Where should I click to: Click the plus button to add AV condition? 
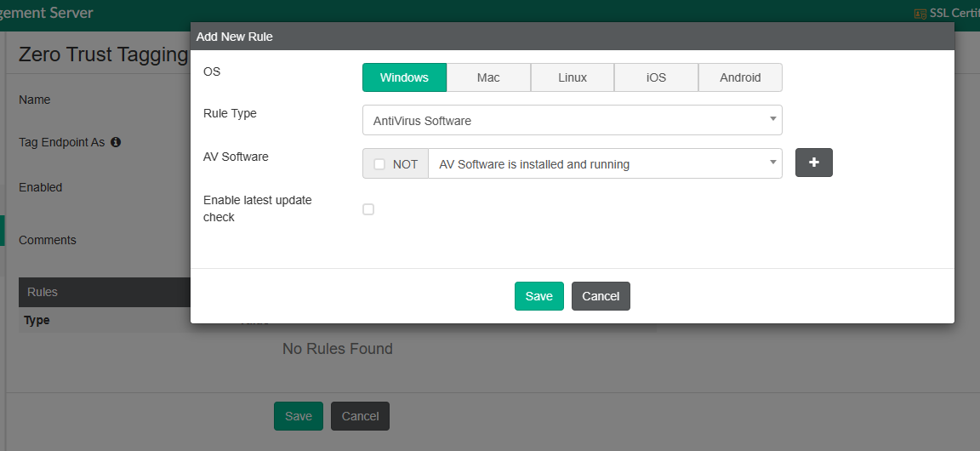point(814,163)
